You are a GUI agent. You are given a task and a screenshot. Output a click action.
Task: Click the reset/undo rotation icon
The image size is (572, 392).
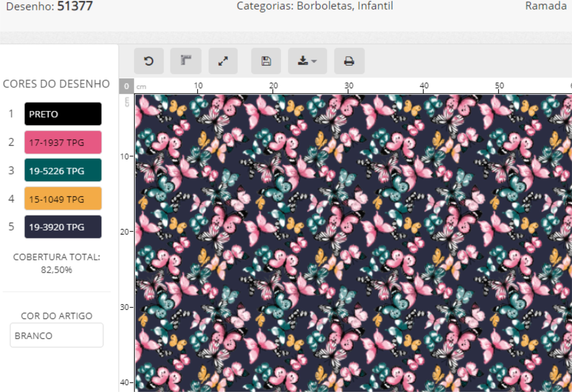149,61
